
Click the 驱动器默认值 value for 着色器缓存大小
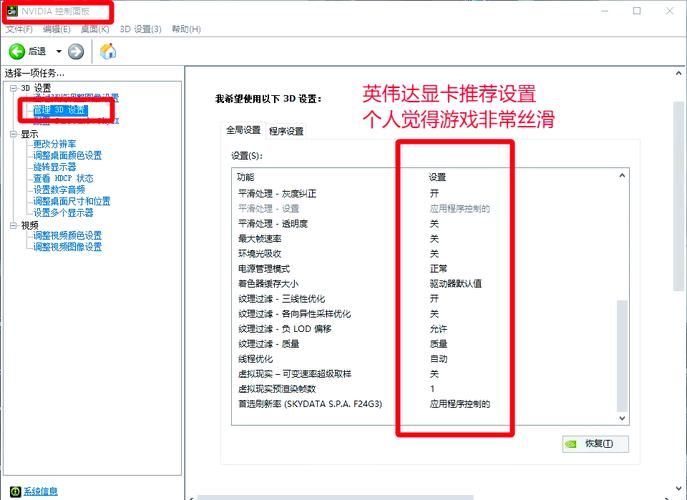coord(456,284)
